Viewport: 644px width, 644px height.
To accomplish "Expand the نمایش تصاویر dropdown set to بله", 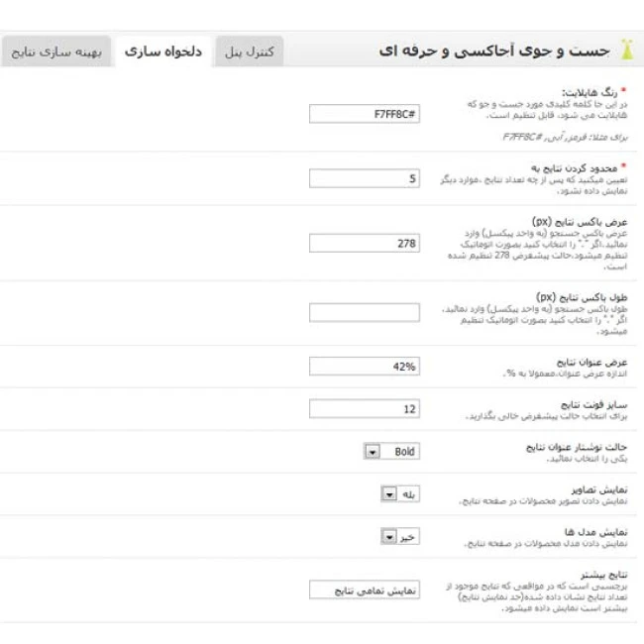I will click(x=387, y=493).
